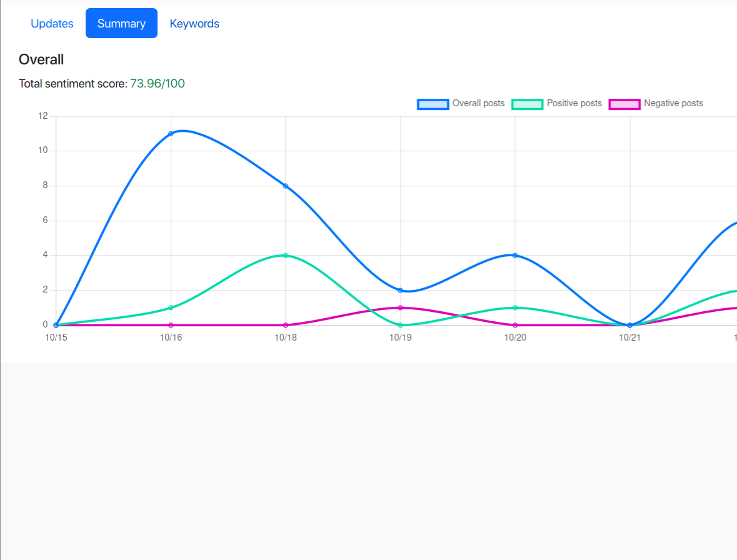Click the magenta Negative posts legend swatch
The width and height of the screenshot is (737, 560).
pos(625,104)
